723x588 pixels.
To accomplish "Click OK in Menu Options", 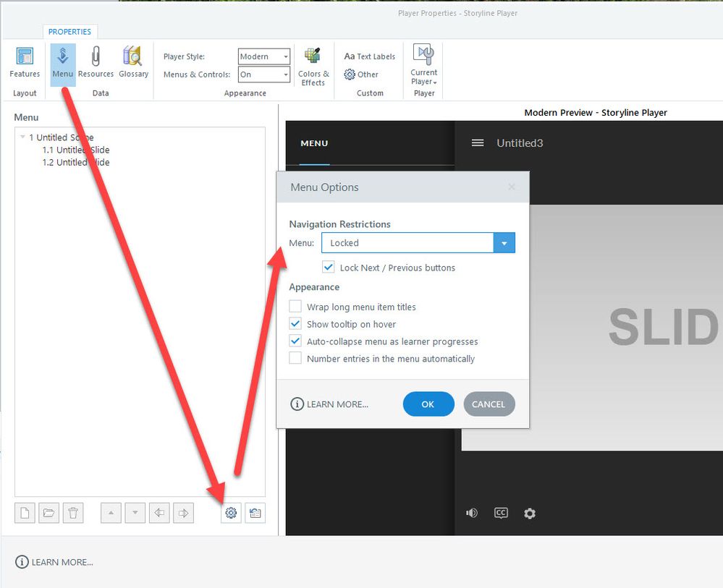I will click(428, 404).
